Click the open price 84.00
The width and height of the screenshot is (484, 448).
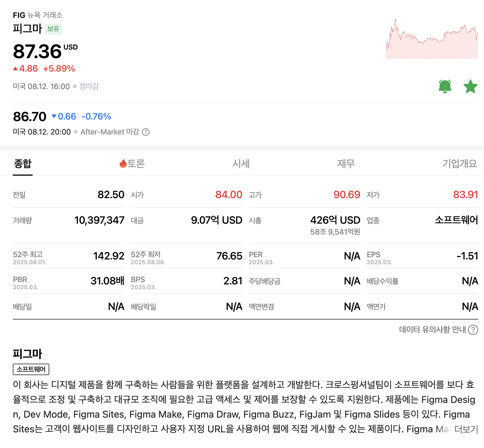point(229,195)
